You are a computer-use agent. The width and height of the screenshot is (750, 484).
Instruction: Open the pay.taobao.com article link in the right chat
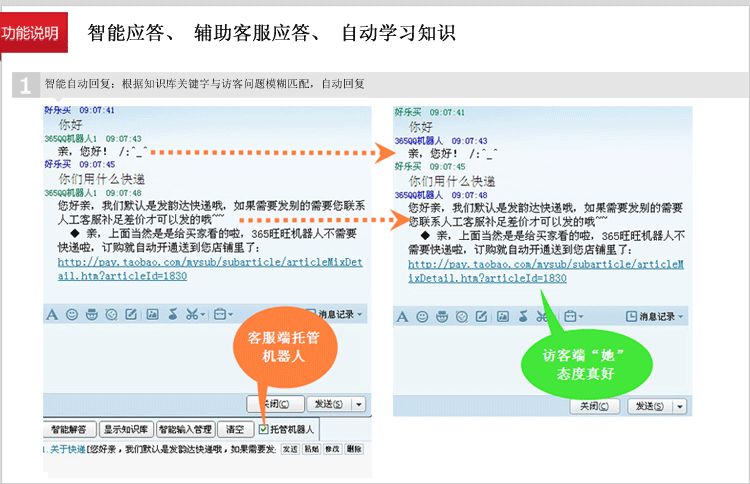pyautogui.click(x=546, y=272)
